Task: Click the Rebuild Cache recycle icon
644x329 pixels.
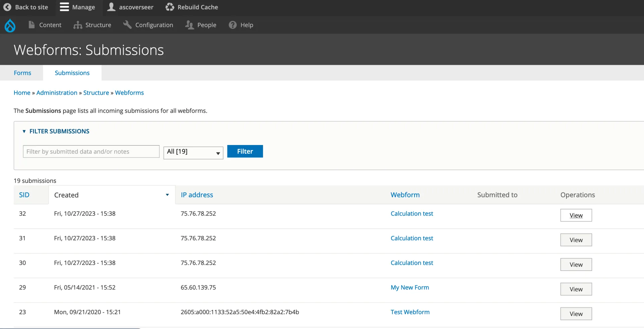Action: click(x=170, y=7)
